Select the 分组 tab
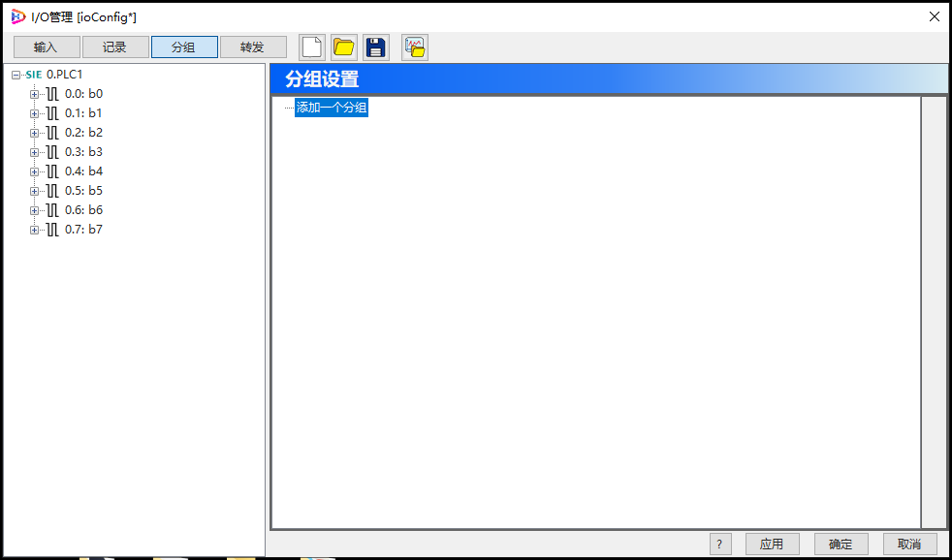Screen dimensions: 952x560 coord(184,47)
